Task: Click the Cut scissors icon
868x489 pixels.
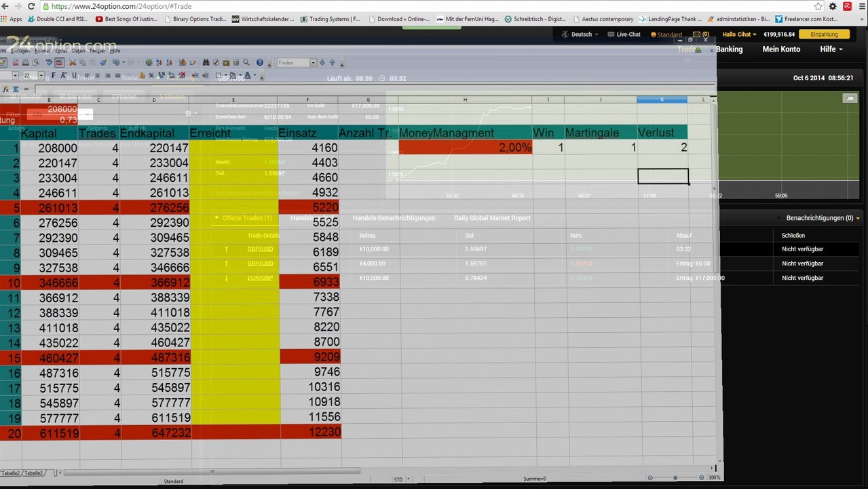Action: [x=73, y=62]
